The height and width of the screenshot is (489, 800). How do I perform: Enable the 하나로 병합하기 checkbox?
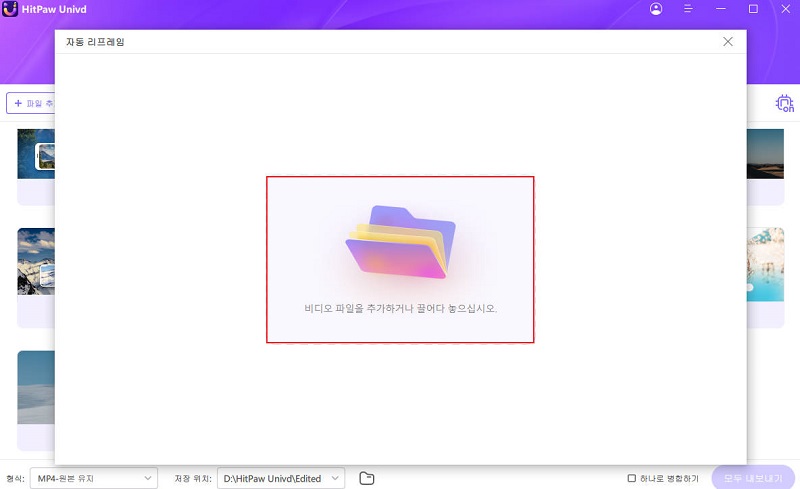pyautogui.click(x=632, y=478)
